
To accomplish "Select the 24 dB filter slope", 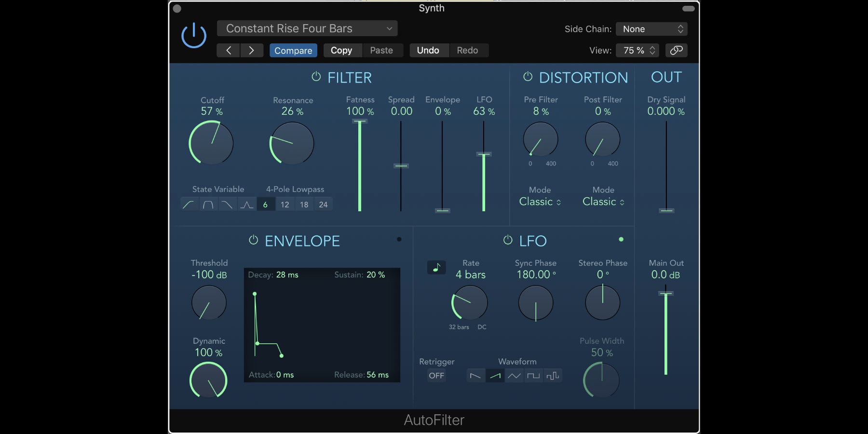I will coord(323,204).
